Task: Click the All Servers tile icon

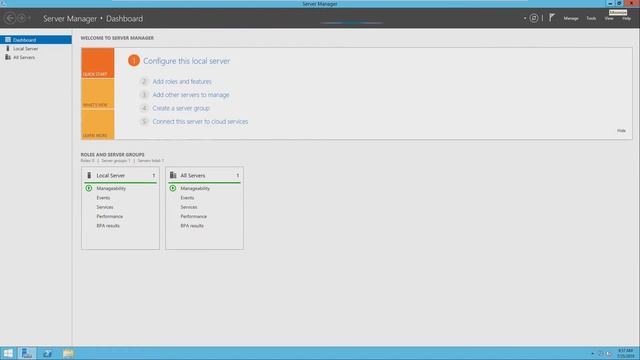Action: click(173, 175)
